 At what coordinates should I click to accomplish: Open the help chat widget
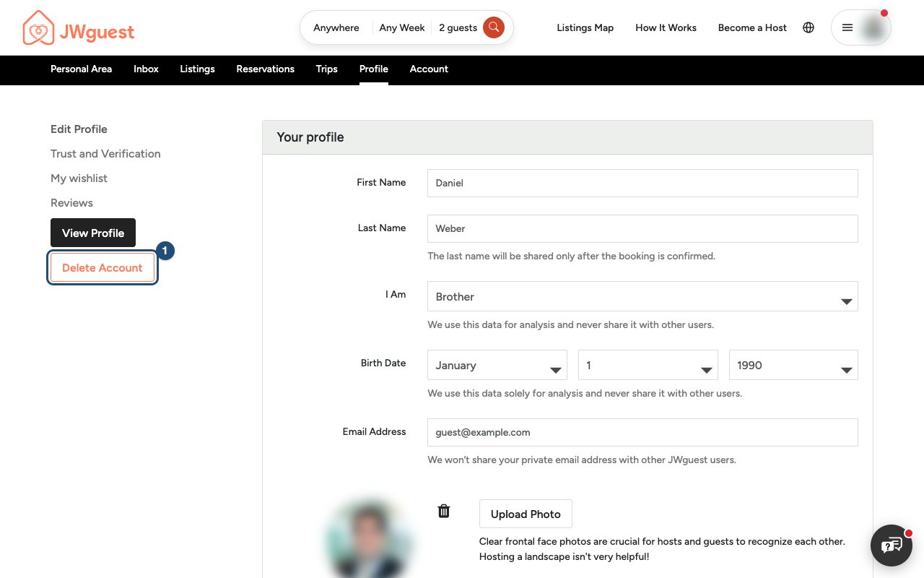point(892,545)
